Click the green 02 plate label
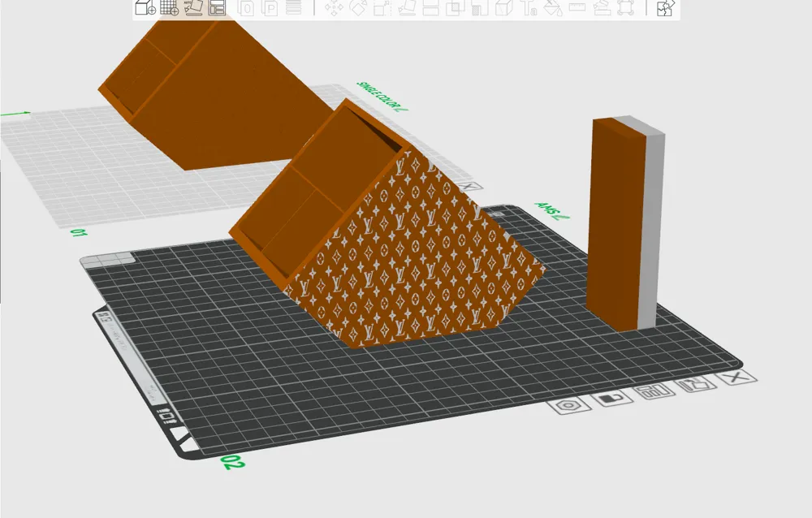812x518 pixels. pos(232,462)
